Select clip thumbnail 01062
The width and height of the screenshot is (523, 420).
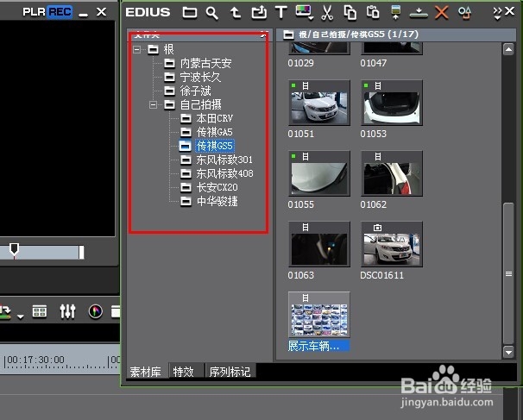392,173
